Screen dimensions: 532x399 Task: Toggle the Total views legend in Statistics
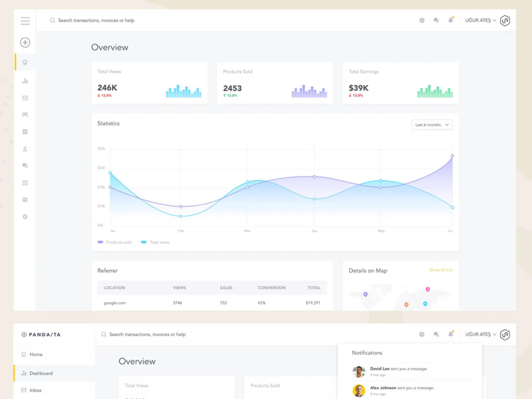(x=155, y=242)
